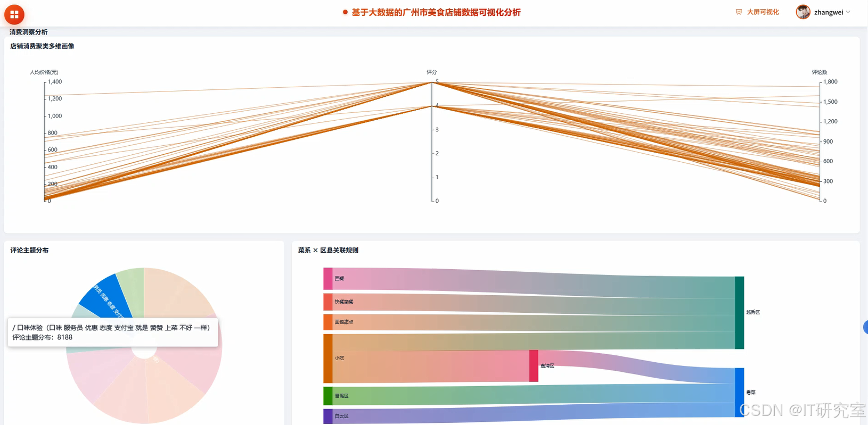This screenshot has height=425, width=868.
Task: Click the zhangwei user avatar
Action: pyautogui.click(x=803, y=12)
